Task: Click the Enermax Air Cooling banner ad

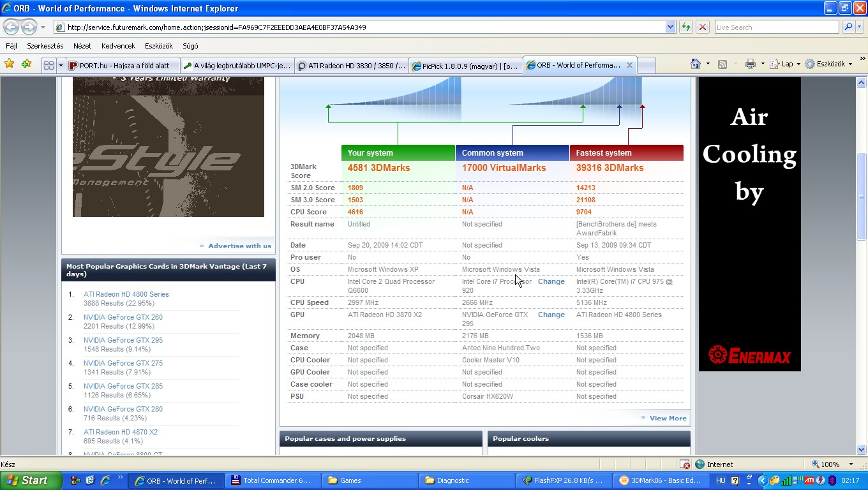Action: coord(749,224)
